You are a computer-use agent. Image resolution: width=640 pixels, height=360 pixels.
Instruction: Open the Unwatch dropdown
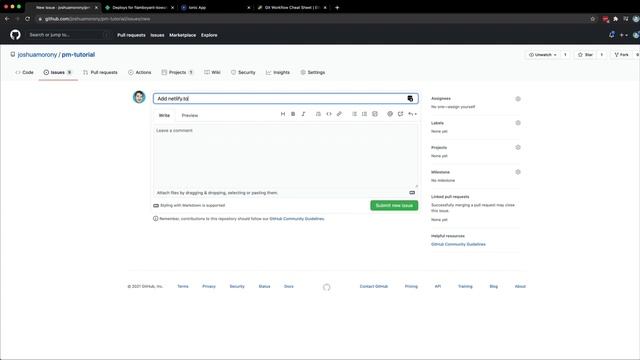pyautogui.click(x=542, y=55)
